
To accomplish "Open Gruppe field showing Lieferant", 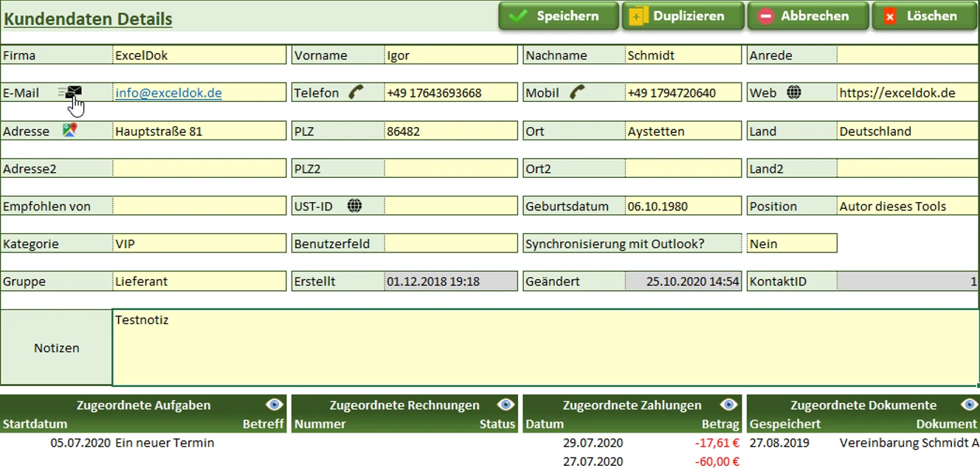I will coord(199,282).
